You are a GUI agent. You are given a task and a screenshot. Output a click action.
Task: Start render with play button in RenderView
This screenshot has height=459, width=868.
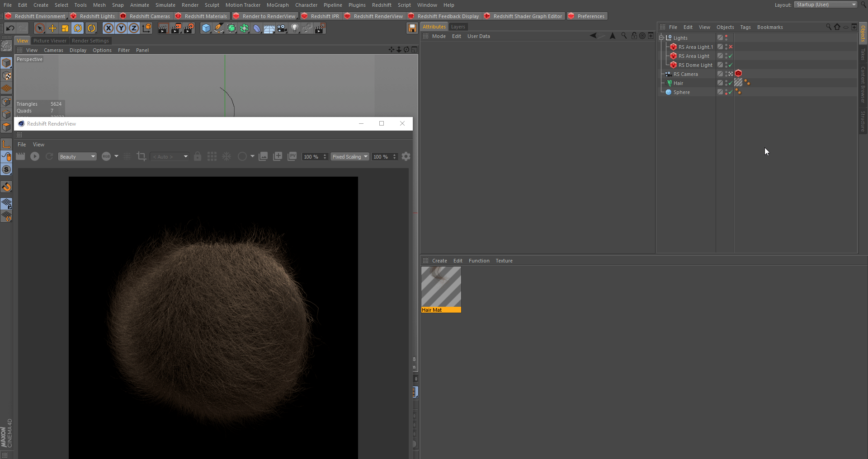coord(35,156)
